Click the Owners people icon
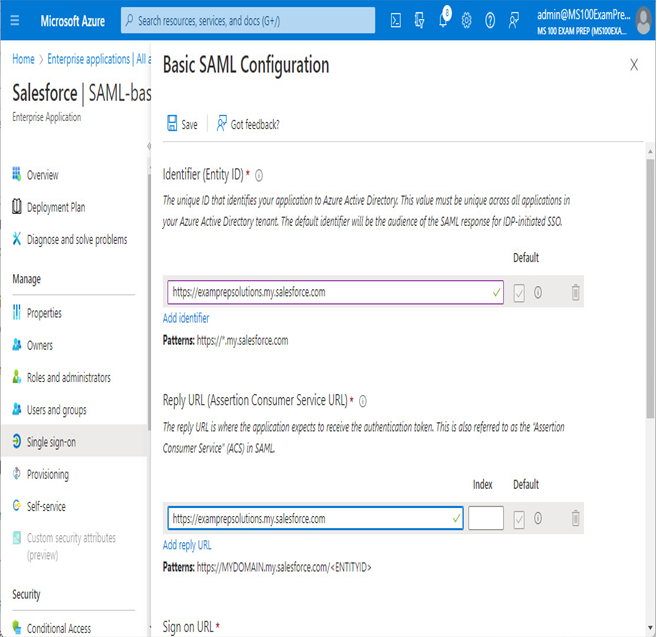The width and height of the screenshot is (657, 637). pyautogui.click(x=17, y=344)
